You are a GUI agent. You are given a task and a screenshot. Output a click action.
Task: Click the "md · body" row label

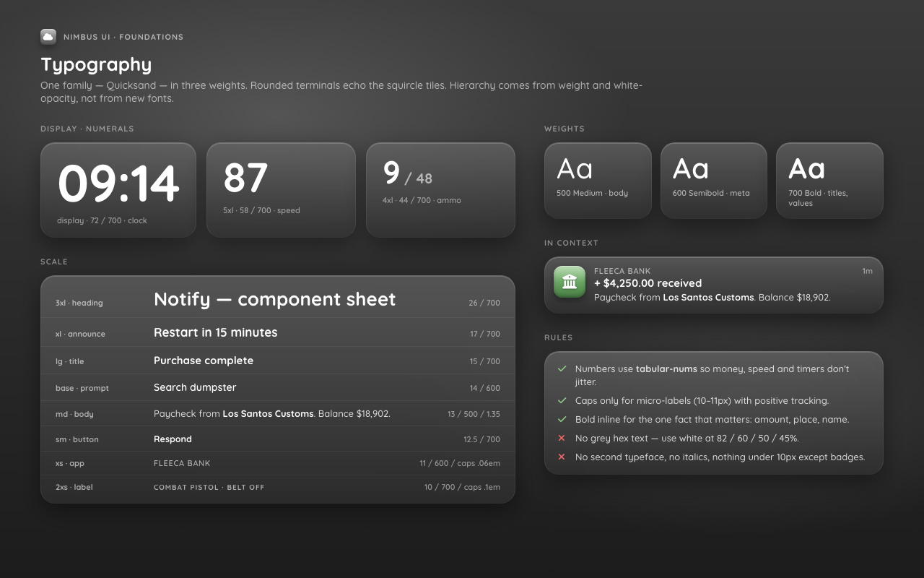(x=74, y=414)
